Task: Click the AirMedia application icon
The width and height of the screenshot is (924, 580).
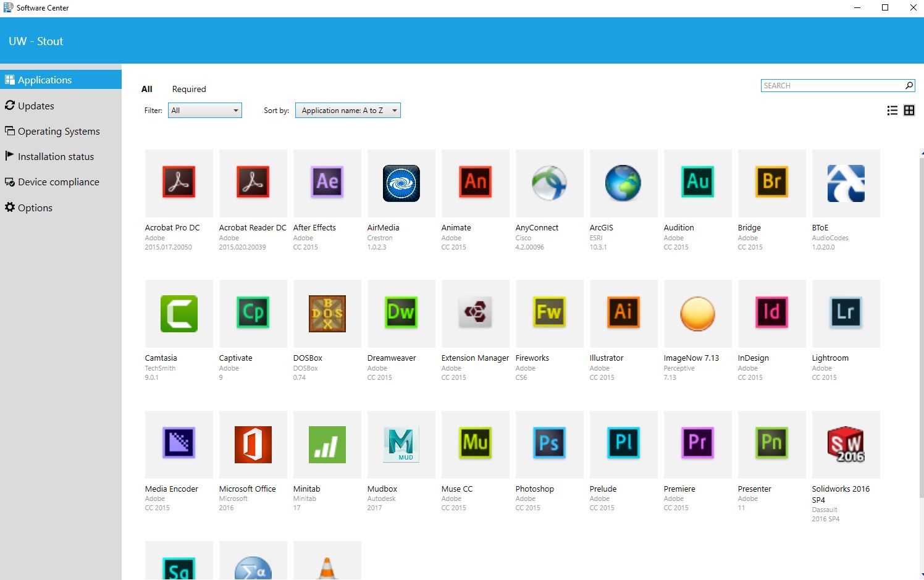Action: 401,183
